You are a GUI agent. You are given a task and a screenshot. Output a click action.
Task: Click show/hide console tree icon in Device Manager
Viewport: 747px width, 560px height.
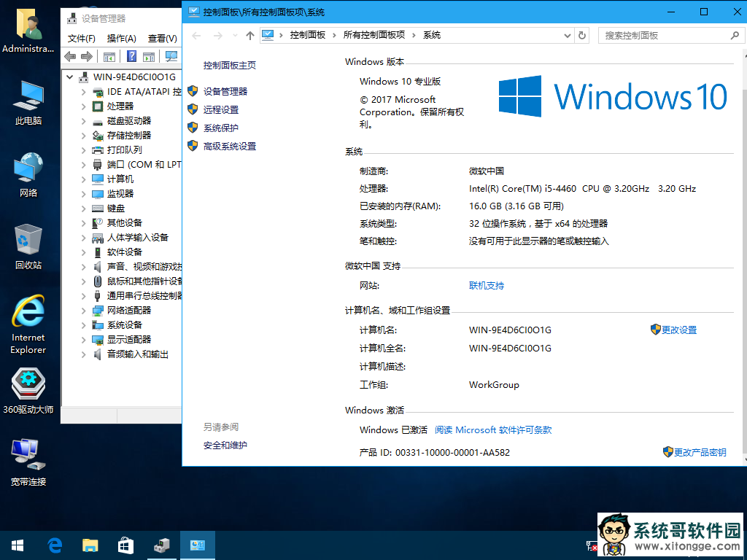(x=109, y=57)
